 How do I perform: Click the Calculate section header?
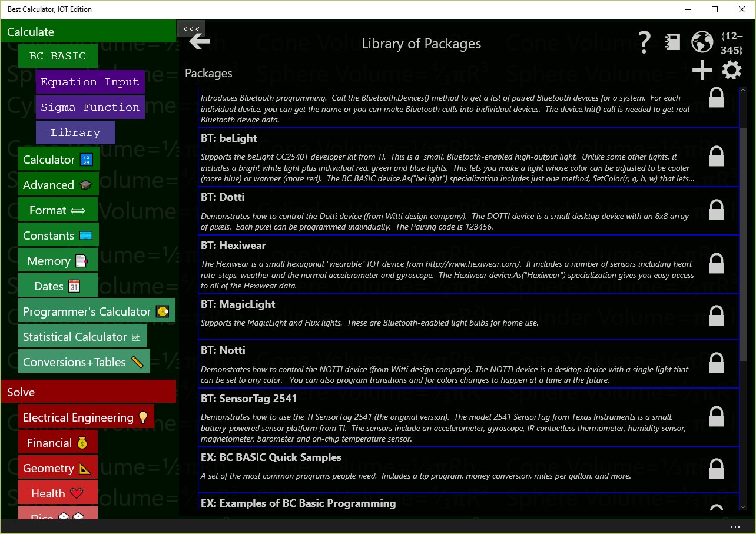click(x=88, y=32)
